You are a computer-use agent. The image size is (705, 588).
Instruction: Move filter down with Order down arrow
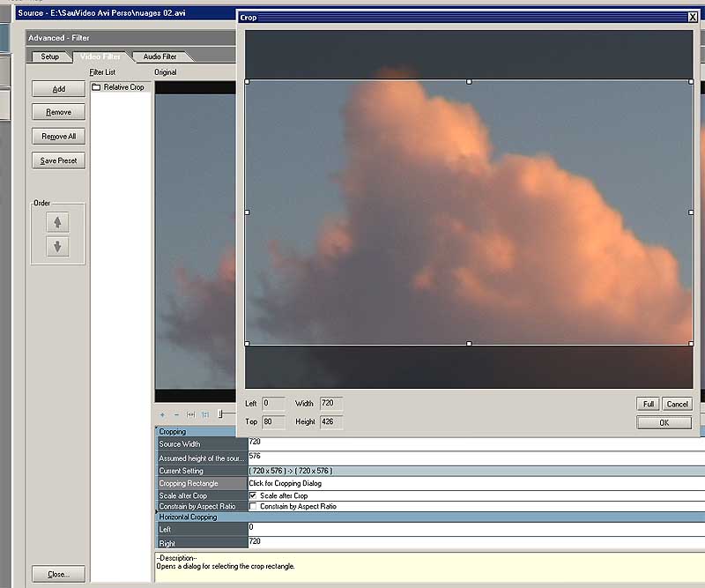57,247
